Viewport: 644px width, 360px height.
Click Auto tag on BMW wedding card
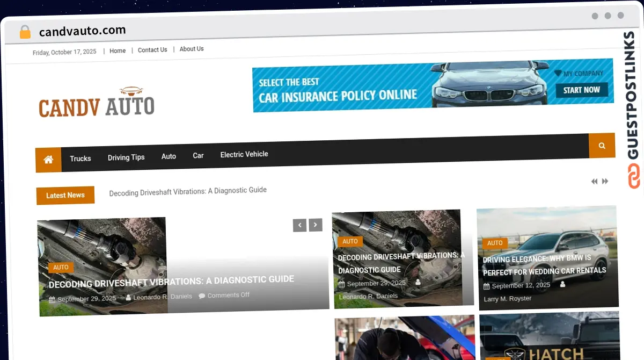click(495, 243)
